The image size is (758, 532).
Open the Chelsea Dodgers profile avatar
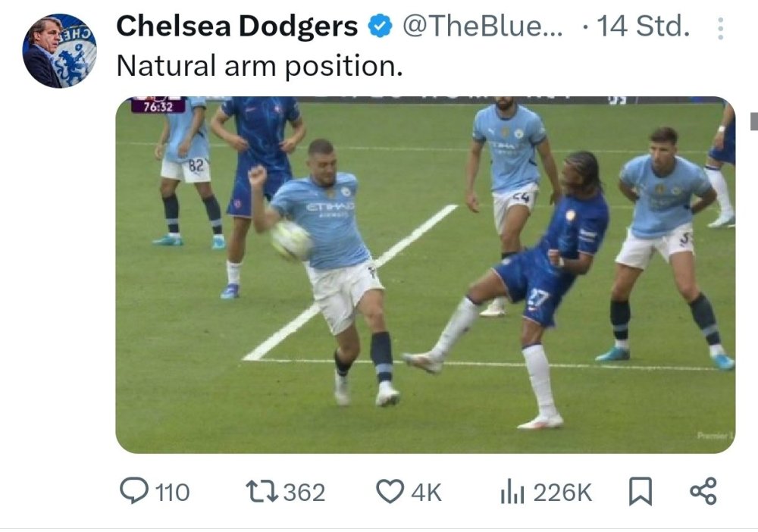(x=59, y=51)
